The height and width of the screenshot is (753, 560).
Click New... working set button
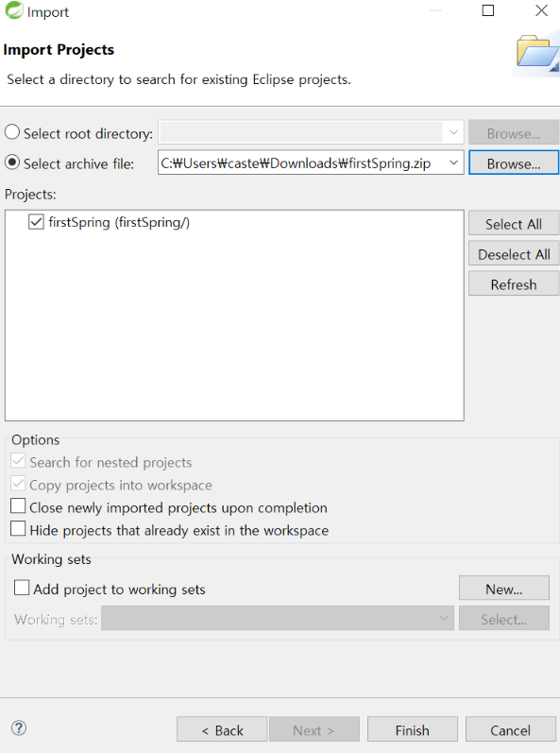pos(504,588)
